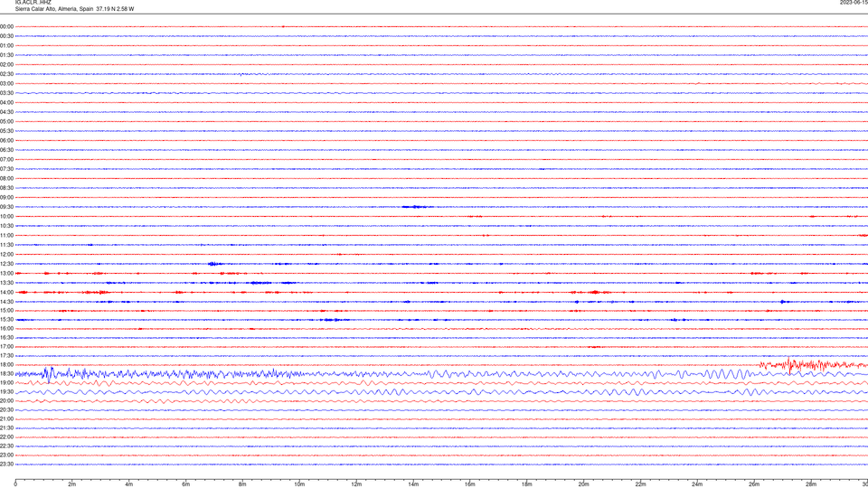
Task: Click the 08:30 trace label
Action: click(6, 188)
